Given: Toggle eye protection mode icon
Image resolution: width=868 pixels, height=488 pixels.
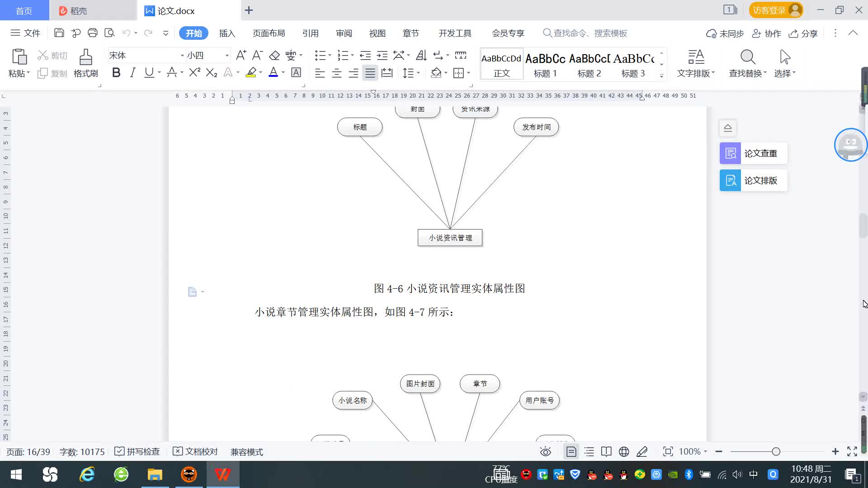Looking at the screenshot, I should pos(546,451).
